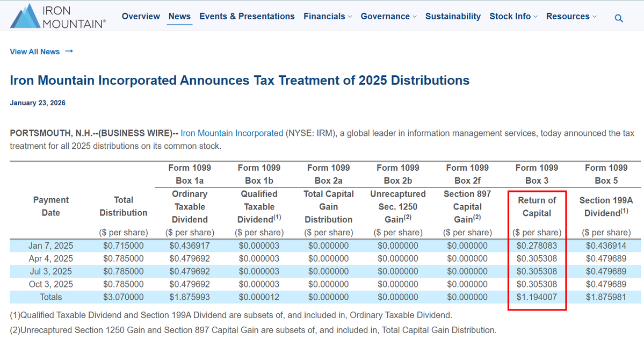Click the $1.875981 Section 199A total
This screenshot has width=644, height=339.
606,297
